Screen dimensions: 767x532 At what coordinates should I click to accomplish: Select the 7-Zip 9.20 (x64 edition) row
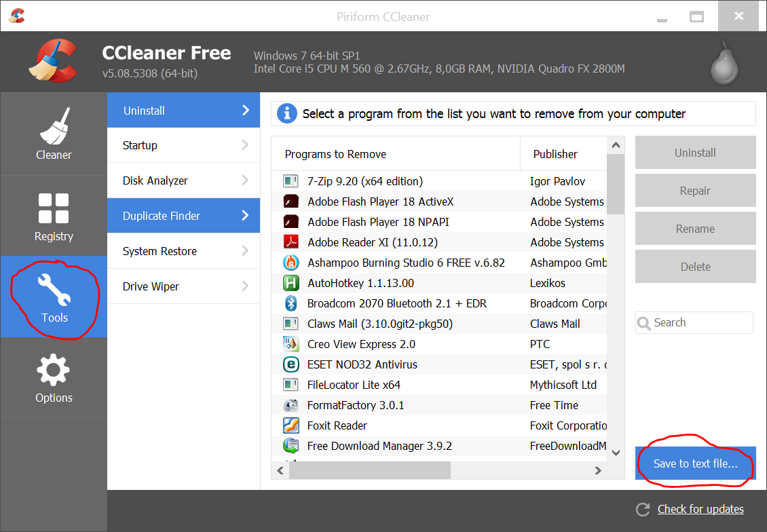tap(439, 181)
